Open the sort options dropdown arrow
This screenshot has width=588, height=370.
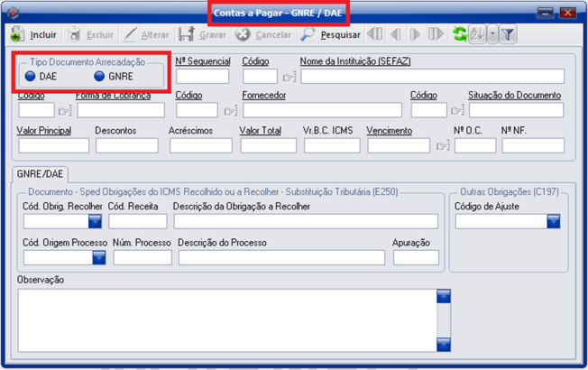click(x=492, y=35)
